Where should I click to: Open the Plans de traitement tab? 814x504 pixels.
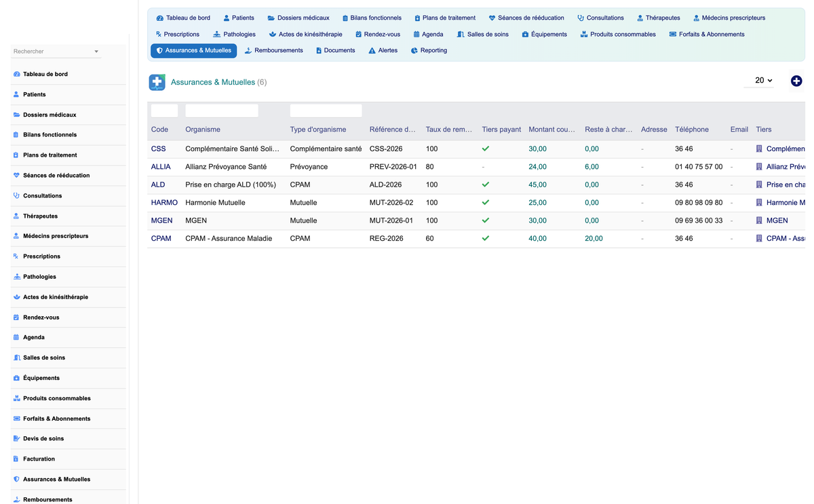tap(445, 18)
